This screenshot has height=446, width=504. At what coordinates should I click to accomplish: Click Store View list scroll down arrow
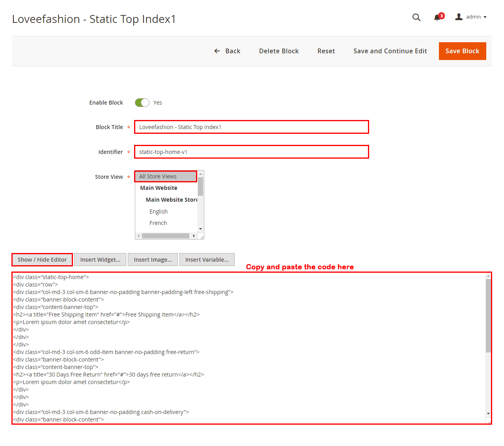tap(201, 229)
